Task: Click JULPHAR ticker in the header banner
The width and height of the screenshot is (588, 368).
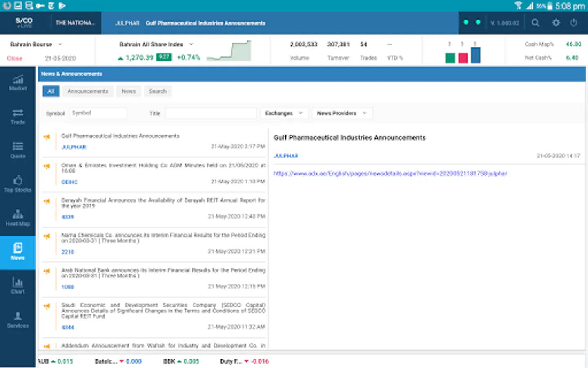Action: (127, 23)
